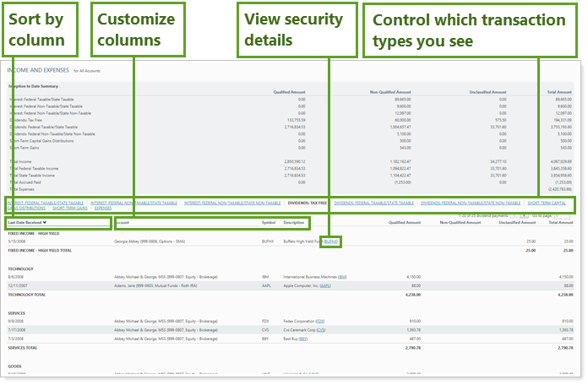Open the FDX security link

click(x=320, y=321)
